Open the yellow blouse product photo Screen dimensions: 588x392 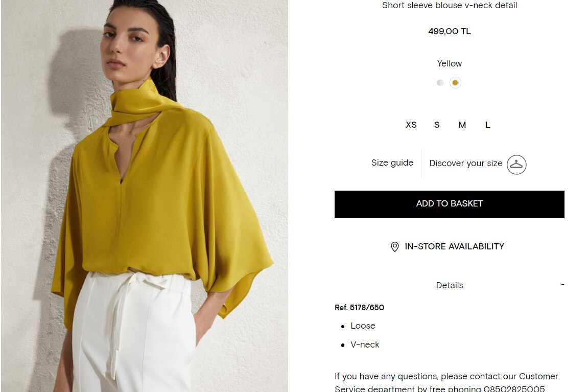[145, 196]
